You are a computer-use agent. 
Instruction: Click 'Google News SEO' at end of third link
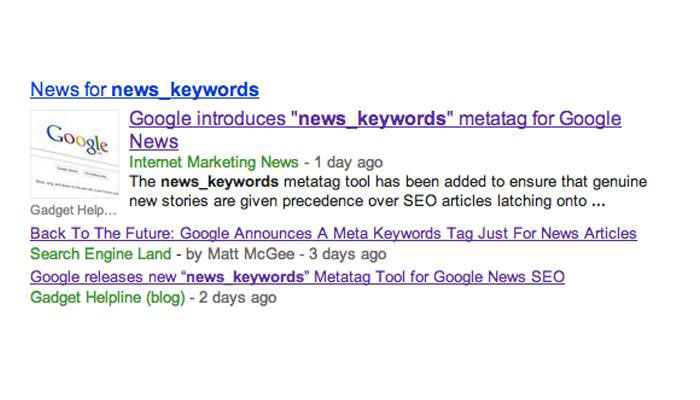(x=499, y=277)
